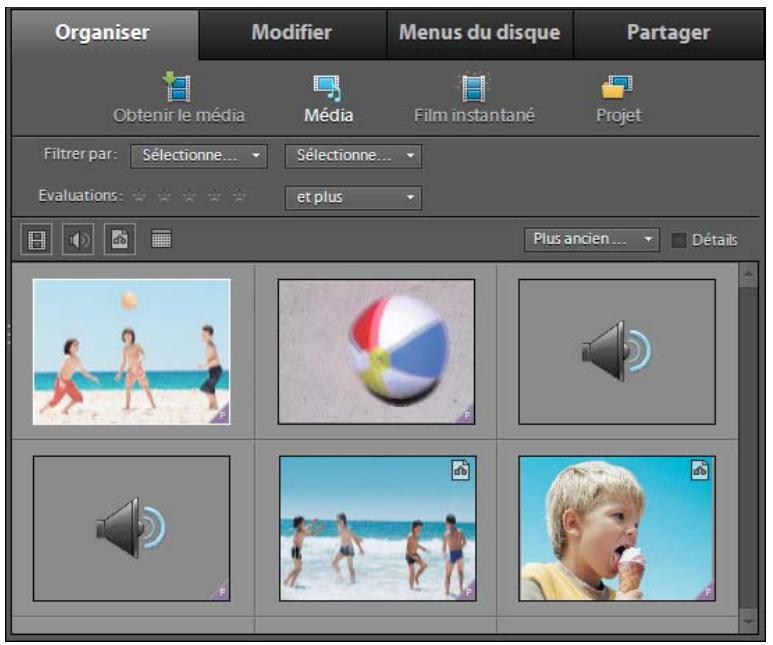773x645 pixels.
Task: Open the Modifier tab
Action: [x=292, y=33]
